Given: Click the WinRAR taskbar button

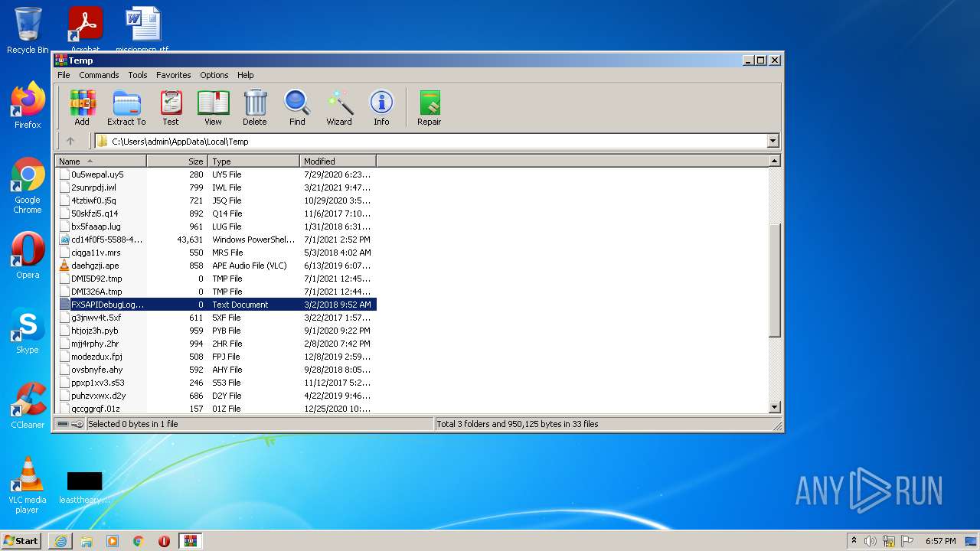Looking at the screenshot, I should click(x=190, y=541).
